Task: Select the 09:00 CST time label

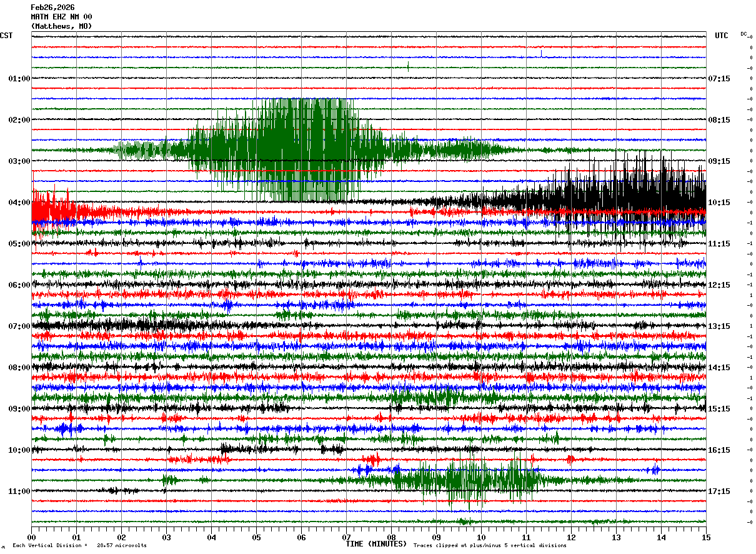Action: [19, 409]
